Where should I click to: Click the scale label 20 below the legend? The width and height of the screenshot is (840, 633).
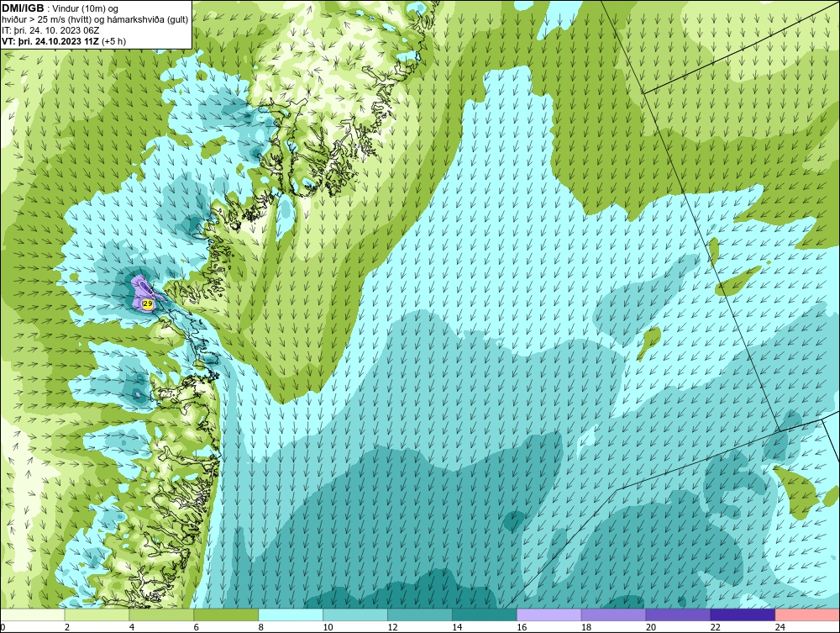point(651,627)
